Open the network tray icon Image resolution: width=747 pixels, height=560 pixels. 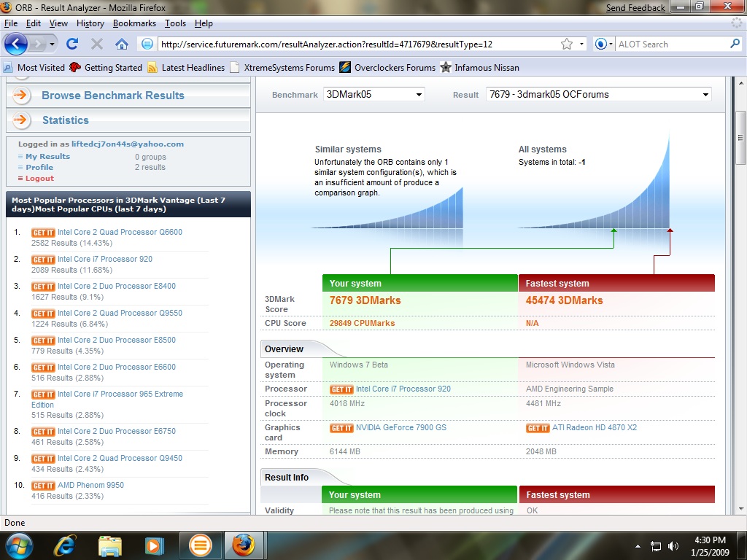click(656, 546)
